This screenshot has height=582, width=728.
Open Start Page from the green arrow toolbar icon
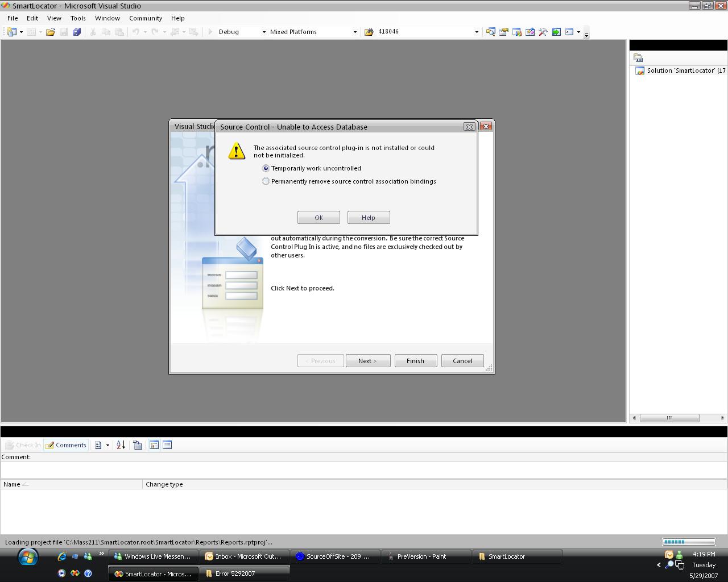coord(556,32)
